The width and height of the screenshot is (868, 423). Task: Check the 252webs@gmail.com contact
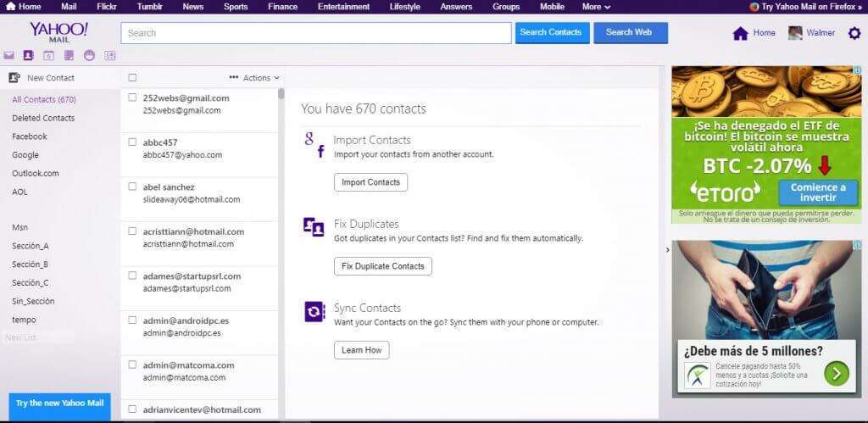(x=132, y=97)
